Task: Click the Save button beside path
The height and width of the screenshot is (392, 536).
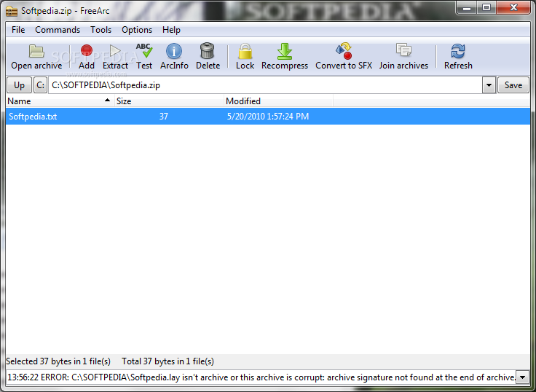Action: click(513, 85)
